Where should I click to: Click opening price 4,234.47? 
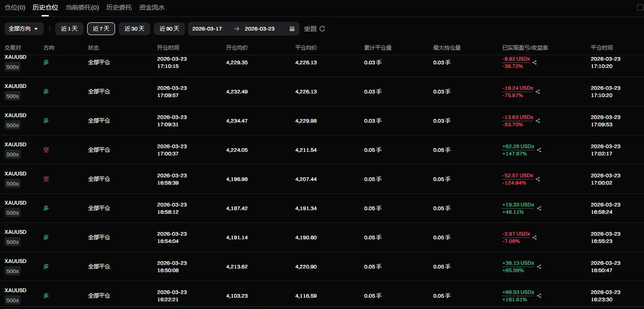click(x=237, y=121)
